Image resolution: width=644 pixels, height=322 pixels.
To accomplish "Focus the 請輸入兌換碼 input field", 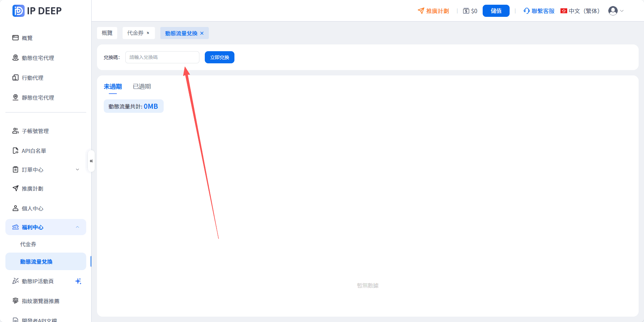I will [x=162, y=57].
